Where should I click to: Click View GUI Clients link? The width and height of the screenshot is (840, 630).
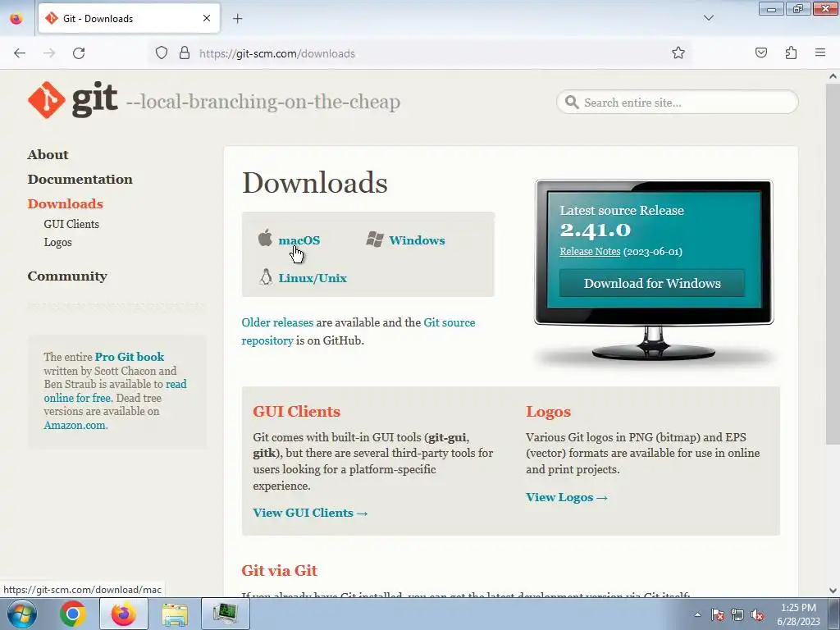310,513
